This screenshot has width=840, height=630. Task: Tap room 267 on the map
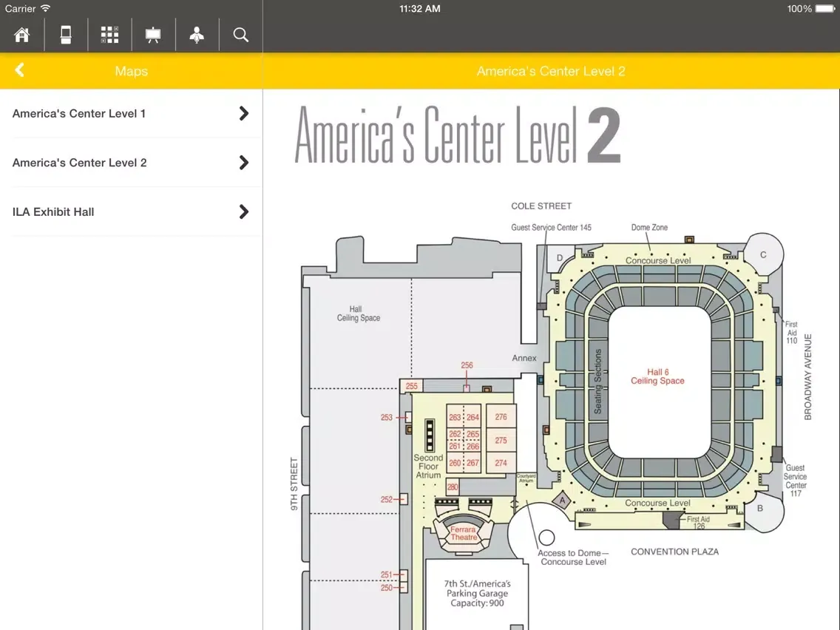coord(472,463)
